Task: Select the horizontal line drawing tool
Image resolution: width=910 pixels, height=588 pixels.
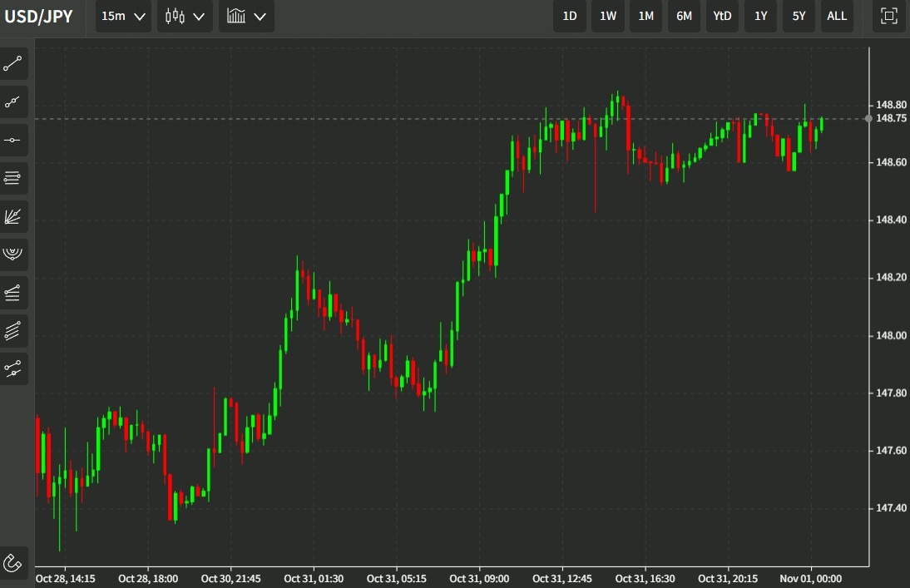Action: point(12,140)
